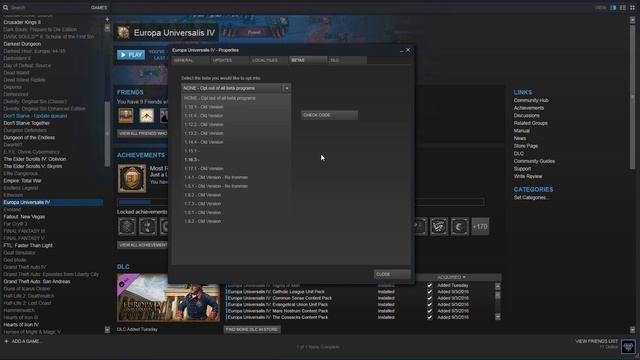640x360 pixels.
Task: Click Add a Game at bottom left
Action: (22, 341)
